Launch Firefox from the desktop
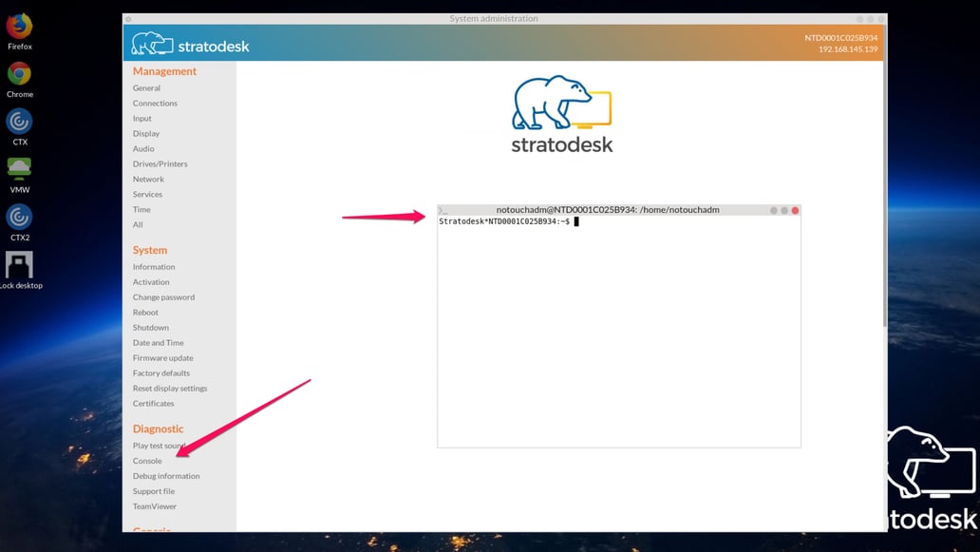980x552 pixels. click(19, 27)
